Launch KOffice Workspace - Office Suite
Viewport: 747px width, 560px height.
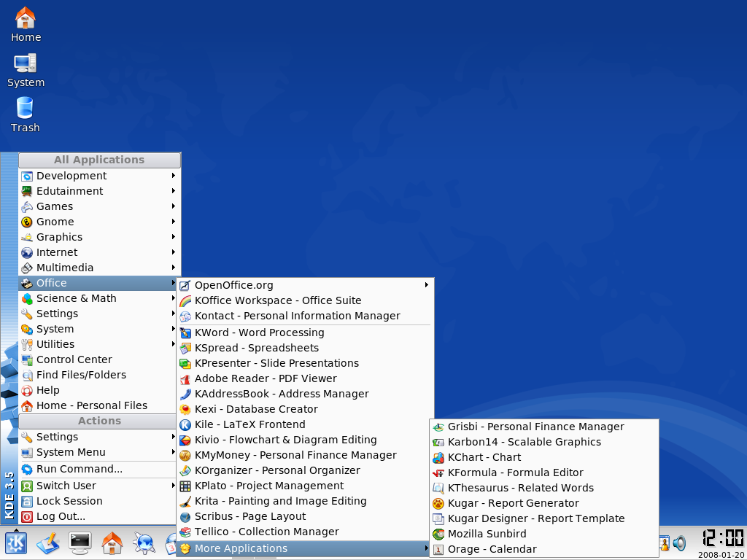pyautogui.click(x=305, y=300)
